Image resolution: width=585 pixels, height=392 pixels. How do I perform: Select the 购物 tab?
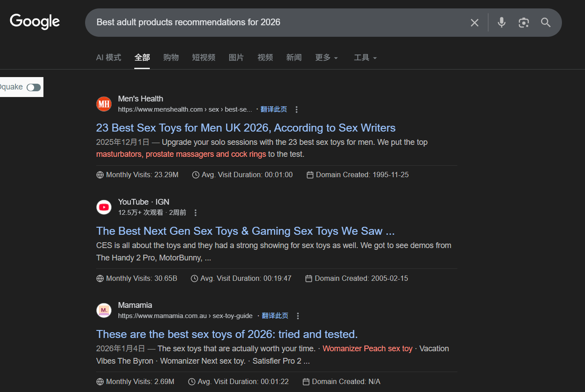click(x=171, y=58)
